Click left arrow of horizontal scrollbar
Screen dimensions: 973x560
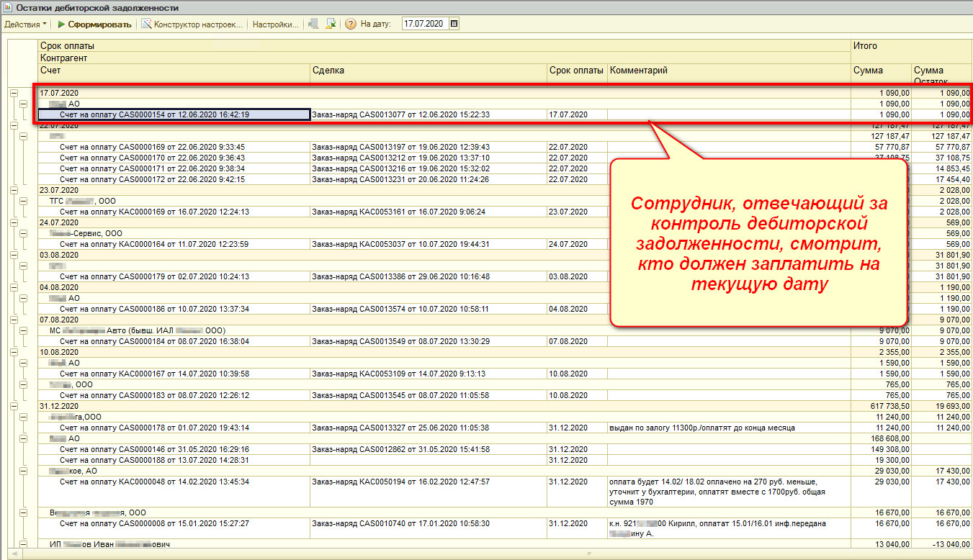point(16,555)
